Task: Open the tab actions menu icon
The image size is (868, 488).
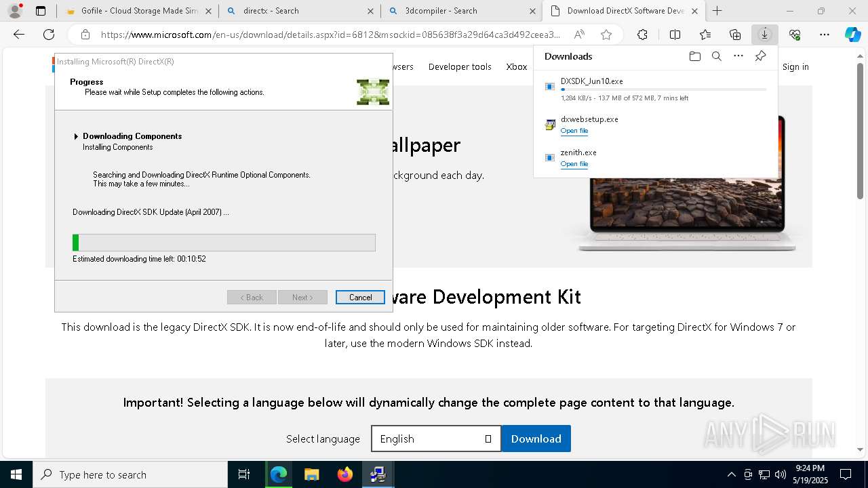Action: pyautogui.click(x=41, y=11)
